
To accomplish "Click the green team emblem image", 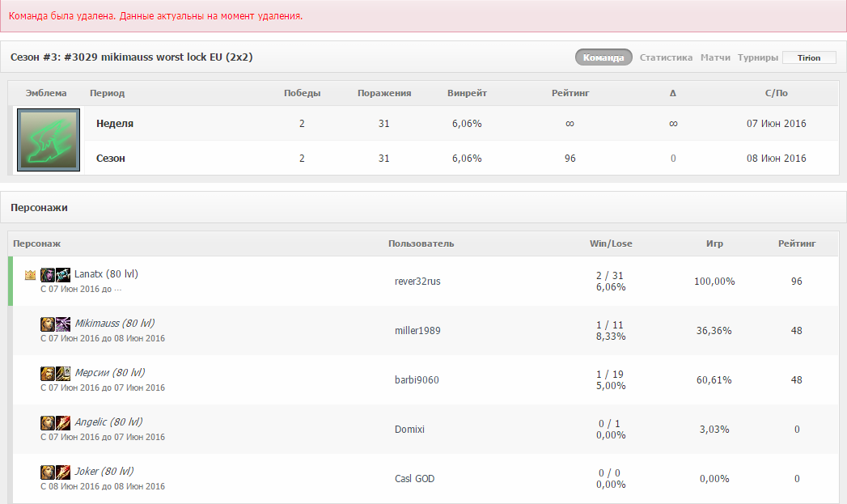I will pyautogui.click(x=49, y=140).
